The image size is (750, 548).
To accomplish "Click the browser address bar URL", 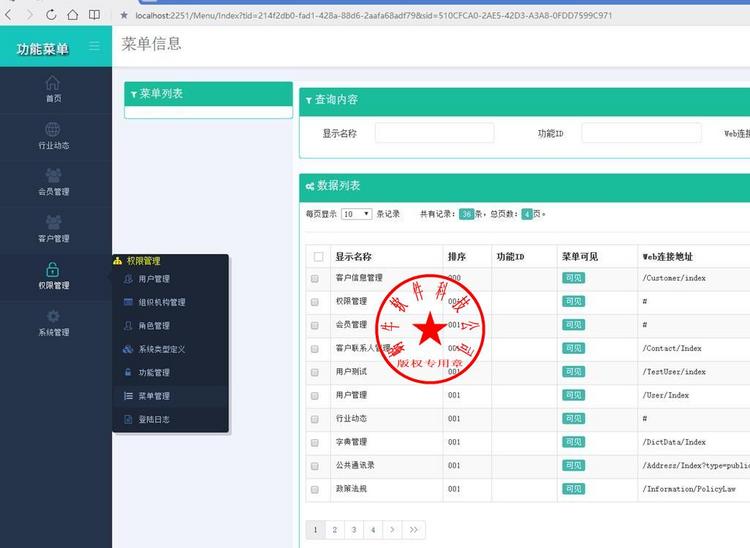I will (374, 15).
